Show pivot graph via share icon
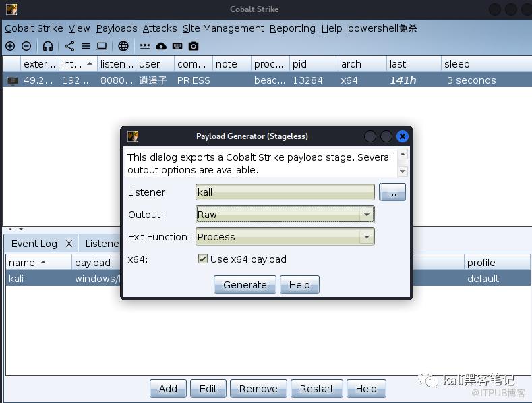 point(69,46)
